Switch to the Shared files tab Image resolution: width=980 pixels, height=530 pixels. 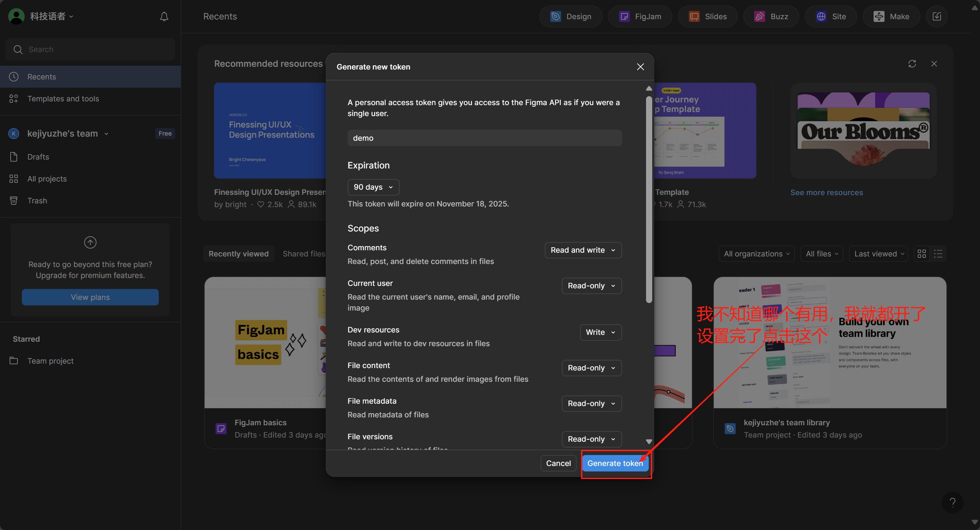pyautogui.click(x=304, y=254)
